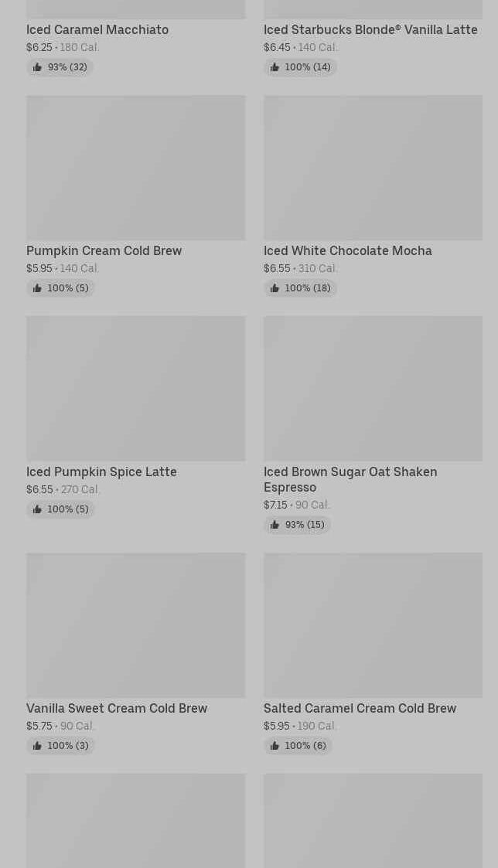Viewport: 498px width, 868px height.
Task: Click thumbs-up icon under Iced Pumpkin Spice Latte
Action: click(37, 509)
